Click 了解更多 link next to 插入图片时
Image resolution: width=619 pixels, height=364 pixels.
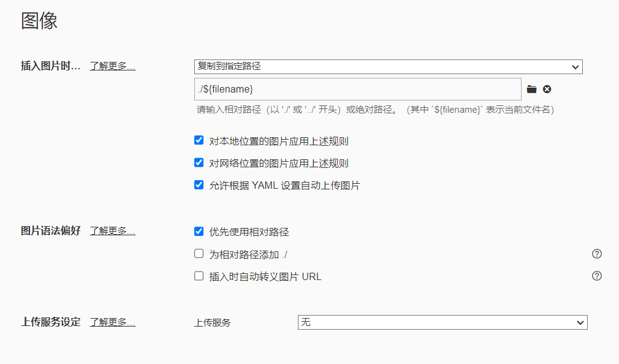point(112,66)
